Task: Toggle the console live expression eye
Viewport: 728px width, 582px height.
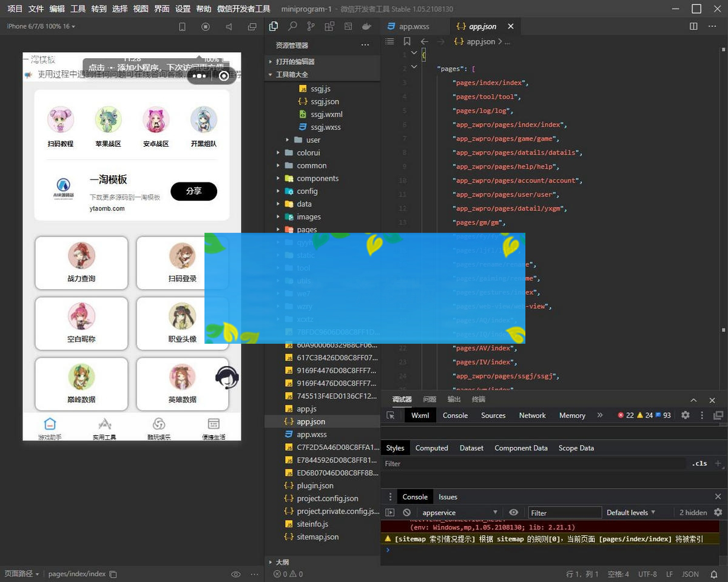Action: point(513,512)
